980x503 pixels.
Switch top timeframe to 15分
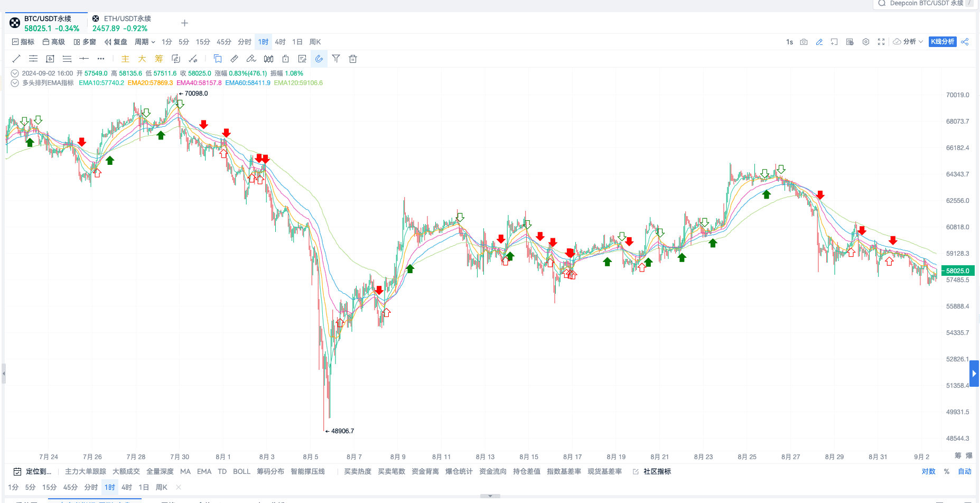point(203,42)
